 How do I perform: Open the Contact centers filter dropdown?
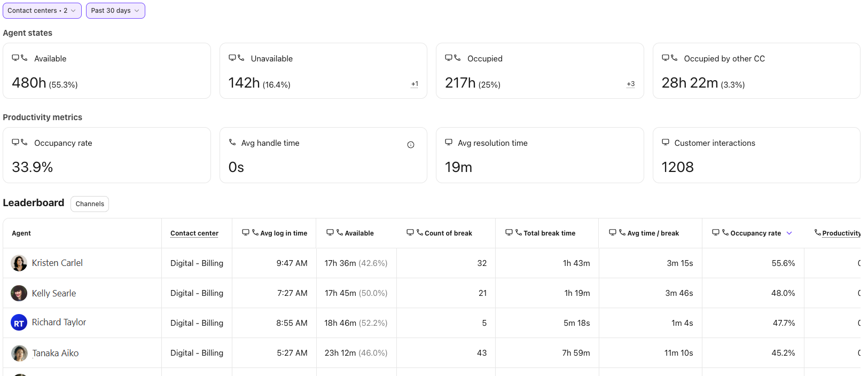pos(42,11)
